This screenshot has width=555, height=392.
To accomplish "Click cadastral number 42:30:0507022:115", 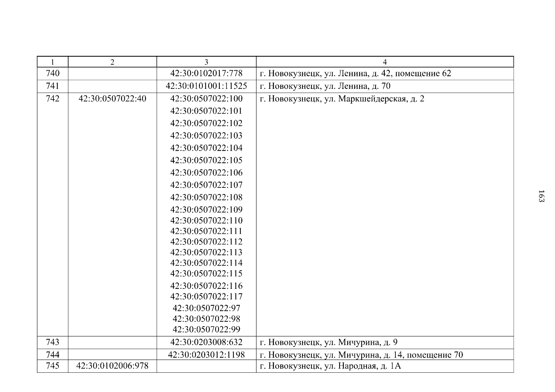I will pyautogui.click(x=206, y=273).
